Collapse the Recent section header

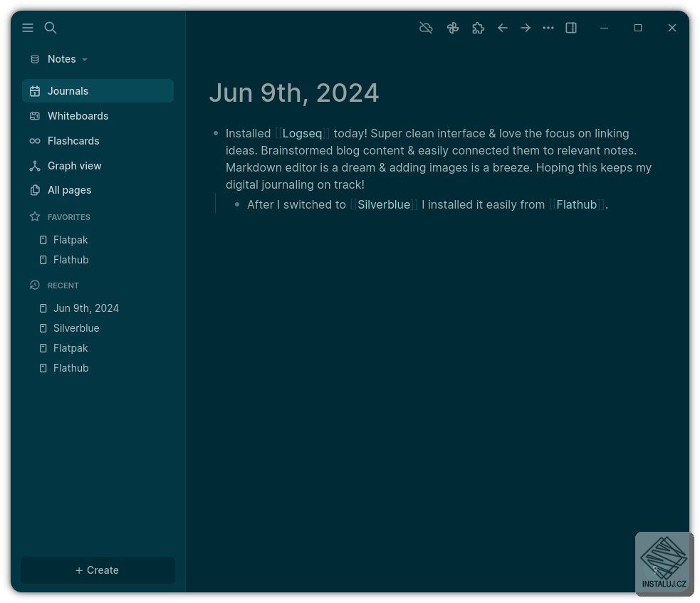click(63, 285)
